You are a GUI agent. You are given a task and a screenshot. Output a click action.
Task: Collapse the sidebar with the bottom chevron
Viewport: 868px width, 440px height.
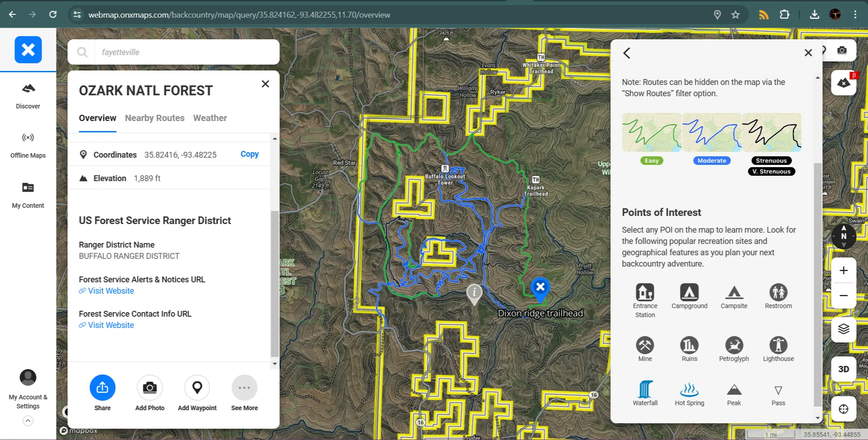28,421
